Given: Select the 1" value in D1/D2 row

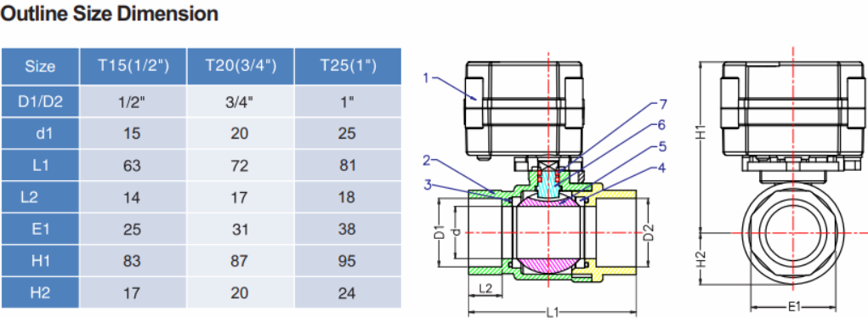Looking at the screenshot, I should point(348,102).
